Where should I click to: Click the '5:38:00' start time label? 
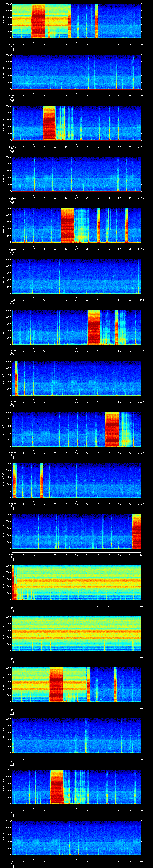(12, 861)
